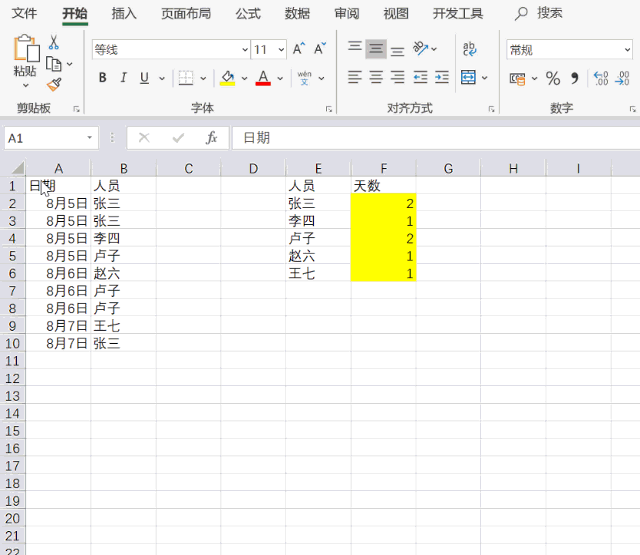Open number format 常规 dropdown
Viewport: 640px width, 555px height.
(x=627, y=50)
